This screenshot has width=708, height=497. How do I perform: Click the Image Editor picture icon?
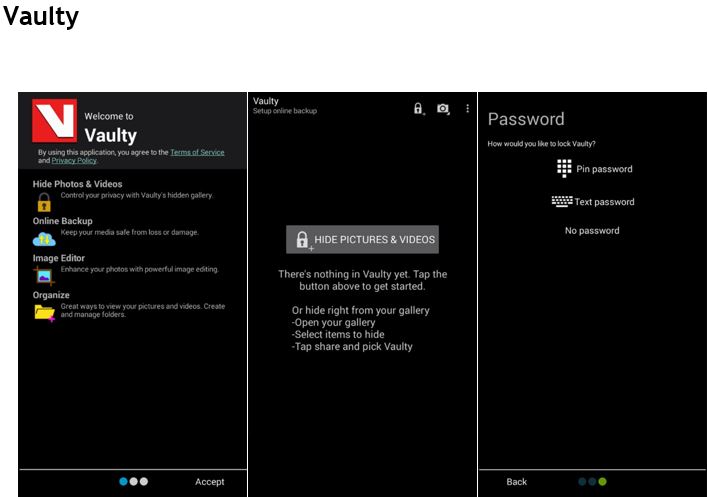[x=44, y=275]
